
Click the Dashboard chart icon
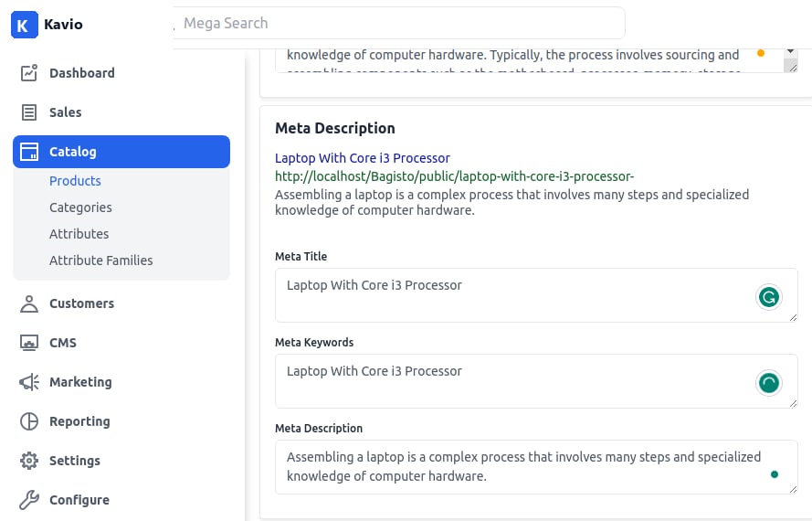click(29, 73)
